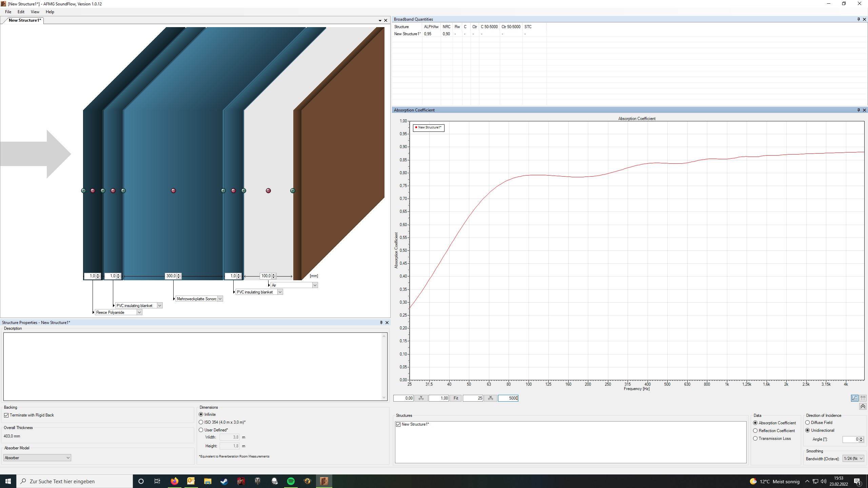The image size is (868, 488).
Task: Add a layer in front of the rigid back via rightmost plus
Action: [293, 191]
